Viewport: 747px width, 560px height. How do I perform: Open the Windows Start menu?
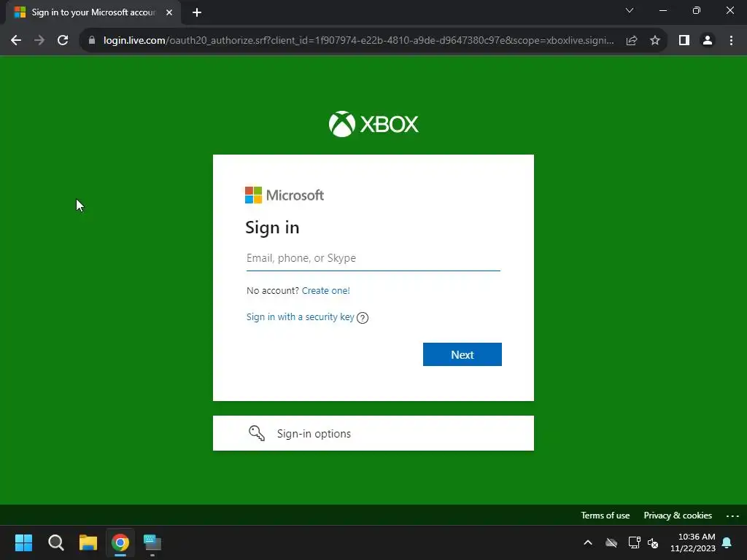pyautogui.click(x=23, y=542)
